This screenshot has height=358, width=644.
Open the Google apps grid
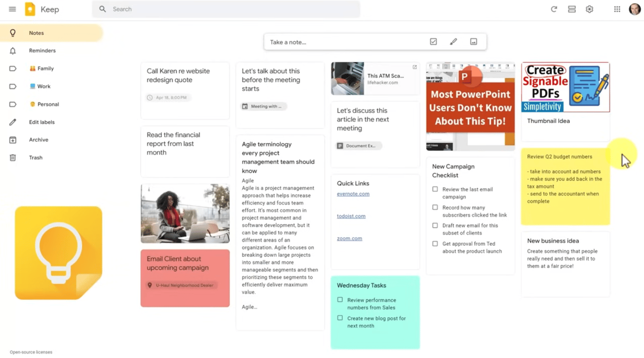point(617,9)
